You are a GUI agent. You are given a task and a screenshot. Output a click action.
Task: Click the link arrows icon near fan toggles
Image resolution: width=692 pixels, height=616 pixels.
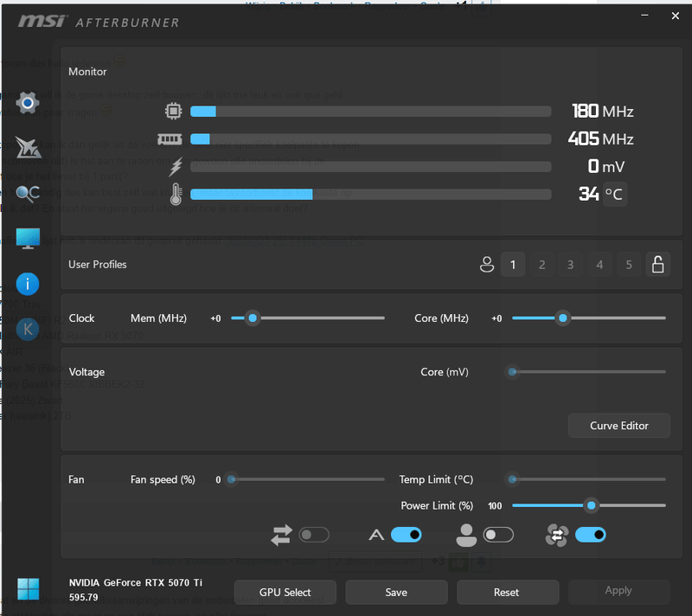point(282,535)
